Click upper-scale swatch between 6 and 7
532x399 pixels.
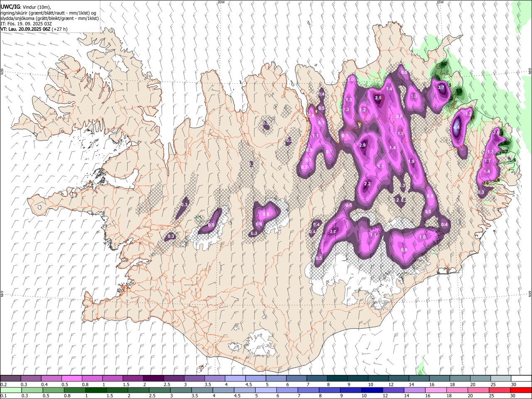pos(296,378)
